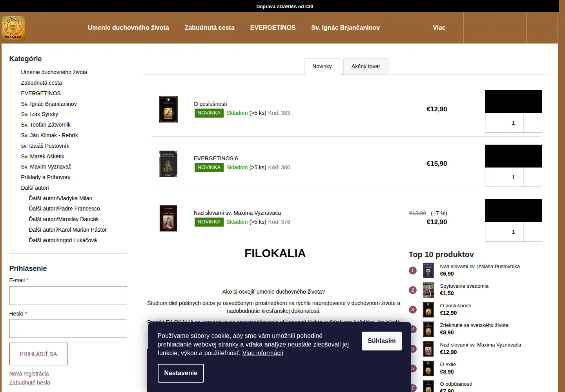Open the Umenie duchovného života top menu item
This screenshot has height=392, width=565.
pyautogui.click(x=128, y=28)
